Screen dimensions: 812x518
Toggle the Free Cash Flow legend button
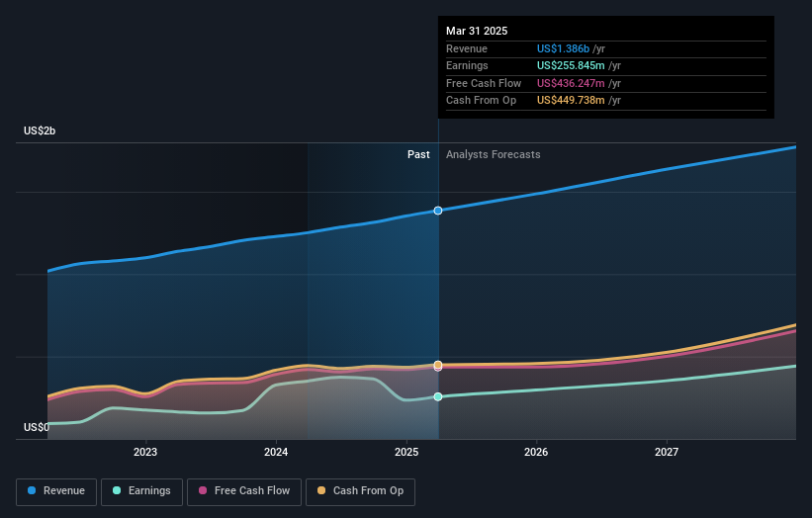244,491
